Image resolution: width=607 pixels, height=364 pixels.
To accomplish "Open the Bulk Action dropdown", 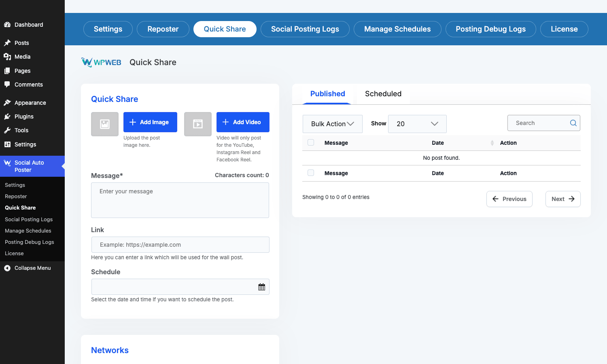I will click(333, 124).
